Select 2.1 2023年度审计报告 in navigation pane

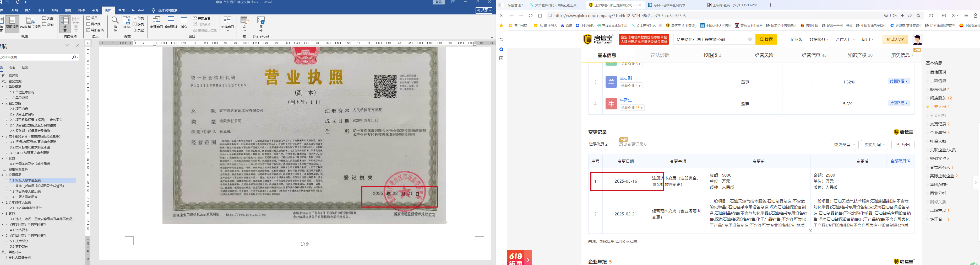26,208
